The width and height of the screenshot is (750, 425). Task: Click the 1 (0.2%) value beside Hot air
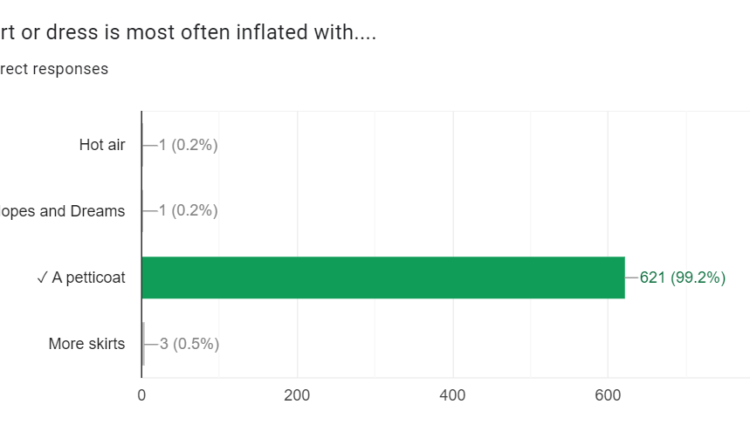pos(187,145)
